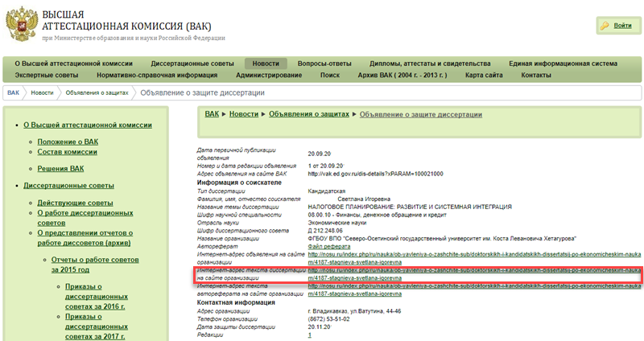Screen dimensions: 644x341
Task: Open Состав комиссии in the sidebar
Action: point(67,152)
